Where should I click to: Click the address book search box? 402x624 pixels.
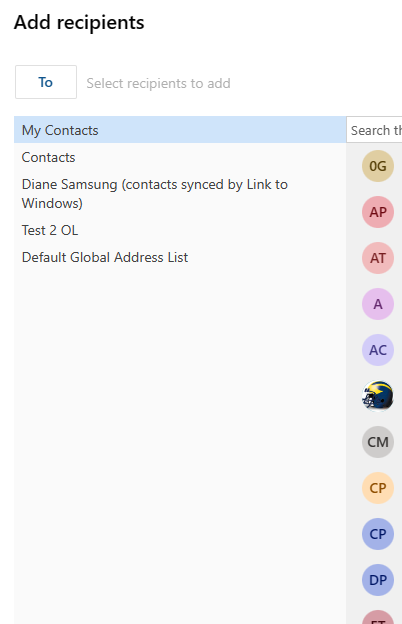[375, 130]
